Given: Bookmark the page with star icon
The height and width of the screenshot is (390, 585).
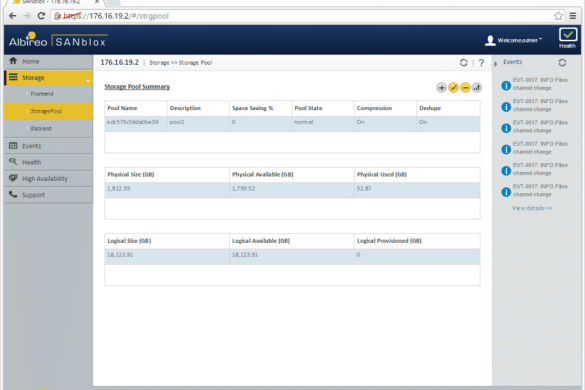Looking at the screenshot, I should pos(558,16).
